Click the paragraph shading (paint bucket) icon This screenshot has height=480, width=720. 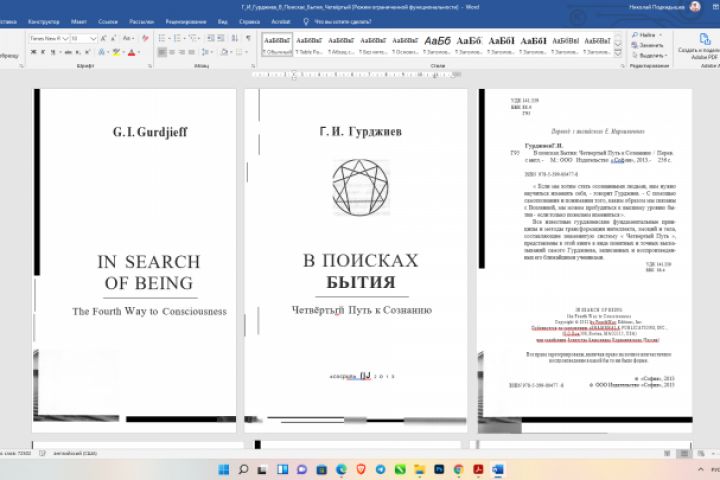coord(224,52)
